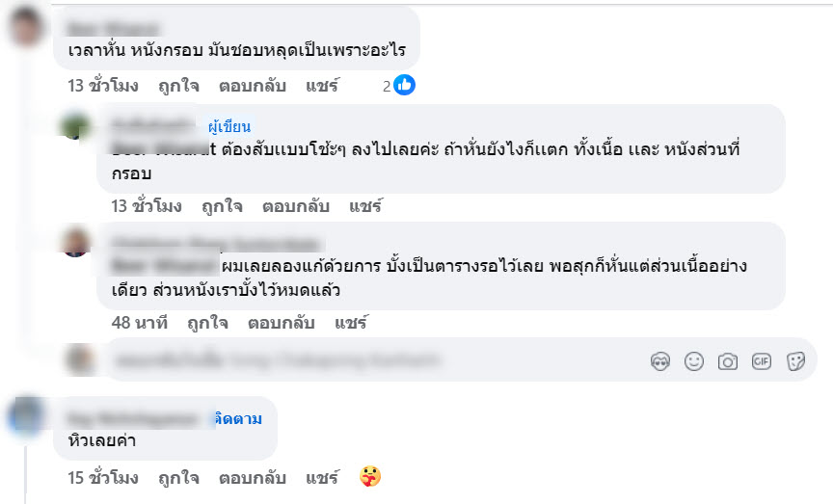Reply to the top comment with ตอบกลับ
The image size is (833, 504).
[x=253, y=86]
